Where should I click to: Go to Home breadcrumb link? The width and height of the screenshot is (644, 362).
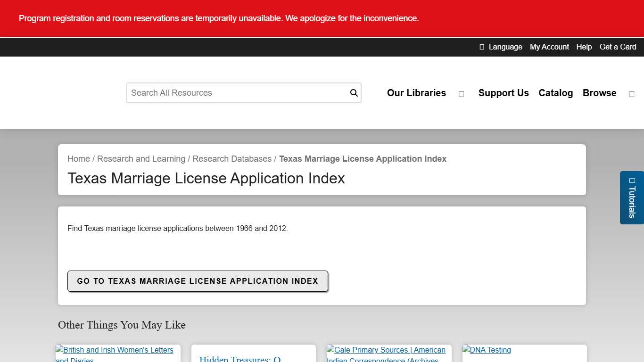[78, 159]
